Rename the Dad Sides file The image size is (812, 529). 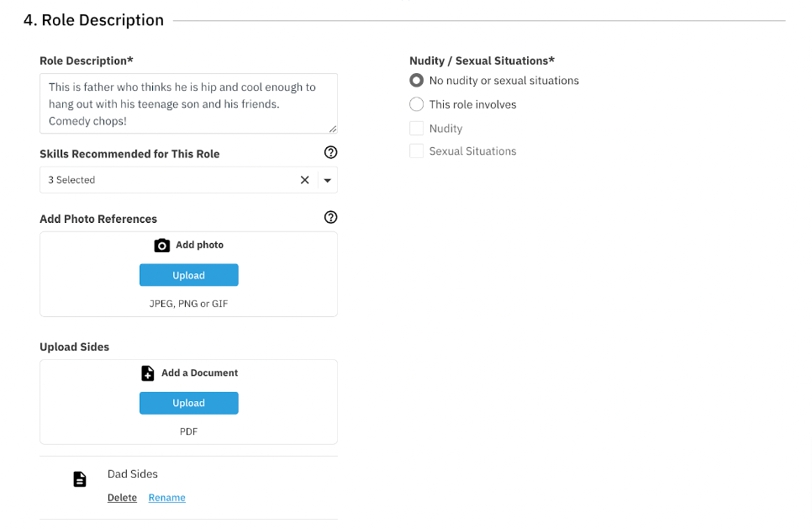click(x=166, y=497)
